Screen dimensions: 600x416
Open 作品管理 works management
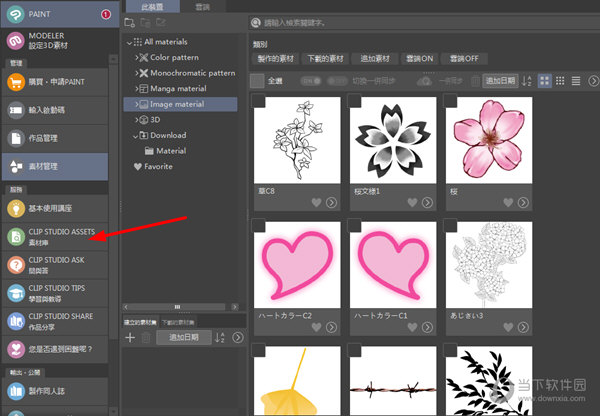click(x=55, y=138)
